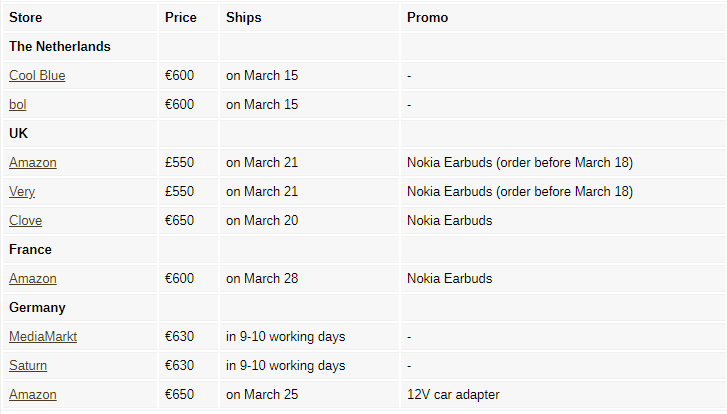This screenshot has width=727, height=414.
Task: Click the March 20 ship date cell
Action: click(x=262, y=220)
